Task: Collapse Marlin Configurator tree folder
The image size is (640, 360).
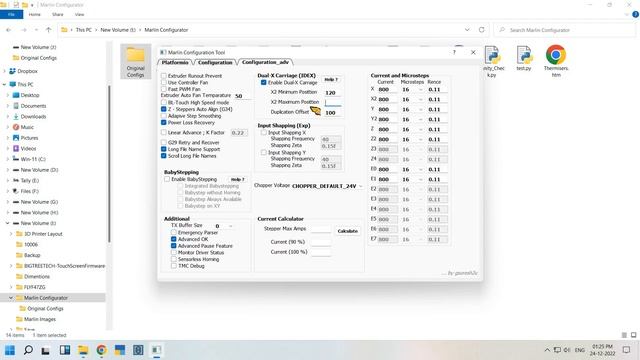Action: 11,298
